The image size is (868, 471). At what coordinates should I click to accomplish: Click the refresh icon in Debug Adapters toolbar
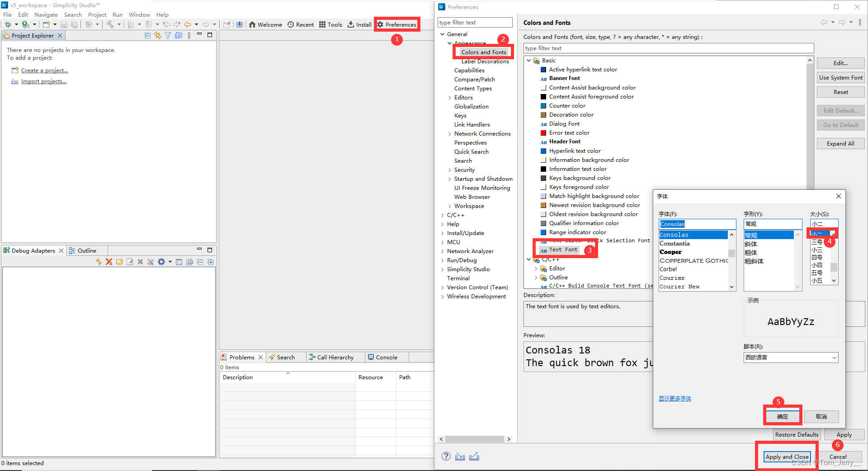pos(98,262)
